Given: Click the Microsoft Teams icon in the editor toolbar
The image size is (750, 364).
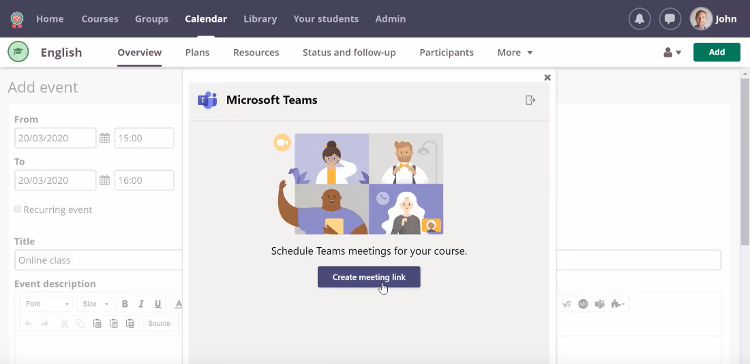Looking at the screenshot, I should coord(599,304).
